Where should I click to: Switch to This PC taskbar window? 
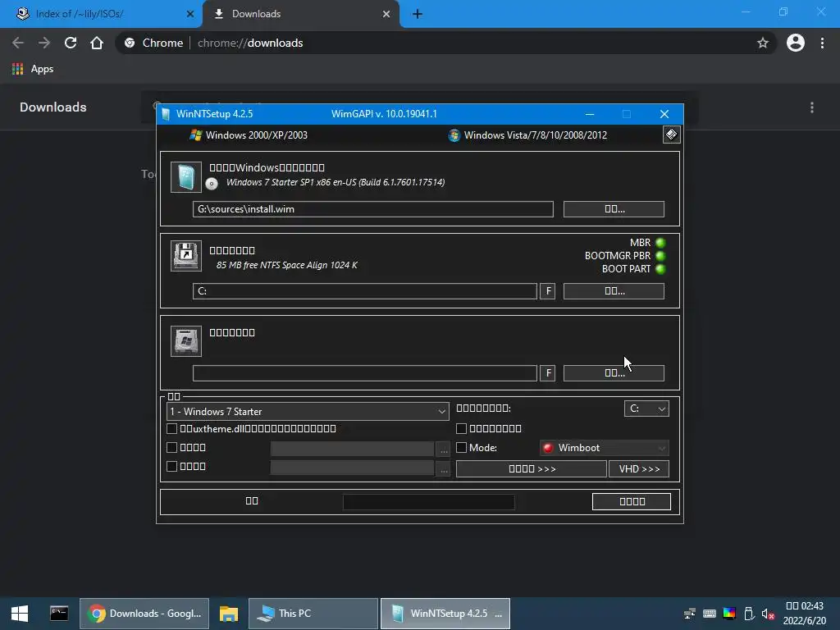(x=313, y=614)
